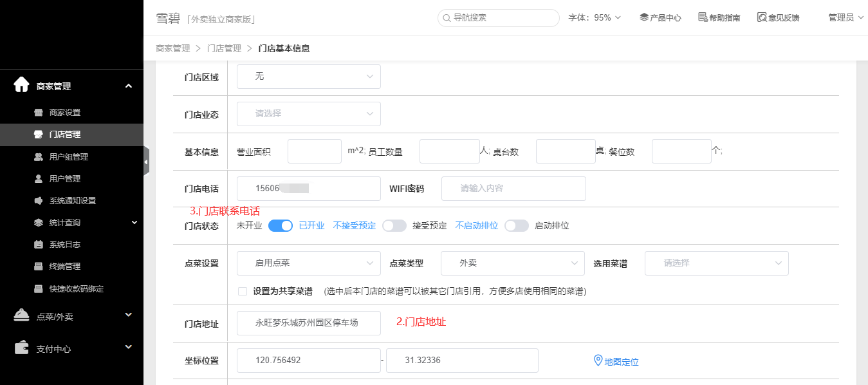Open the 门店业态 dropdown
Image resolution: width=868 pixels, height=385 pixels.
[x=309, y=114]
